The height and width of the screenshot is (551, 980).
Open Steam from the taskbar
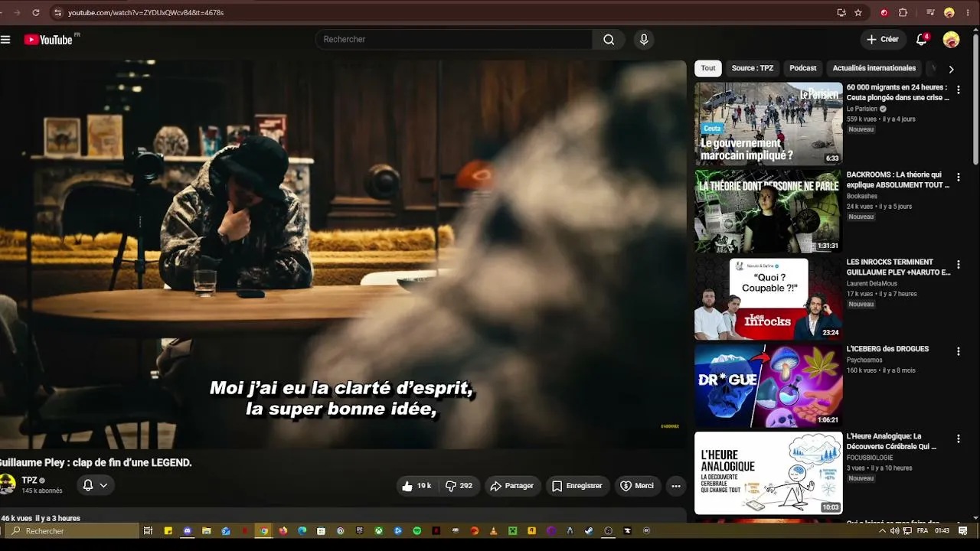[x=590, y=530]
